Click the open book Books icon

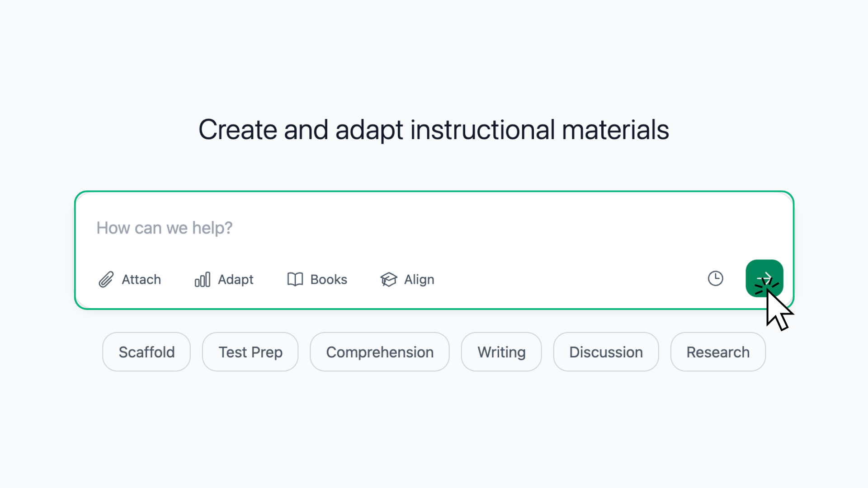point(295,280)
